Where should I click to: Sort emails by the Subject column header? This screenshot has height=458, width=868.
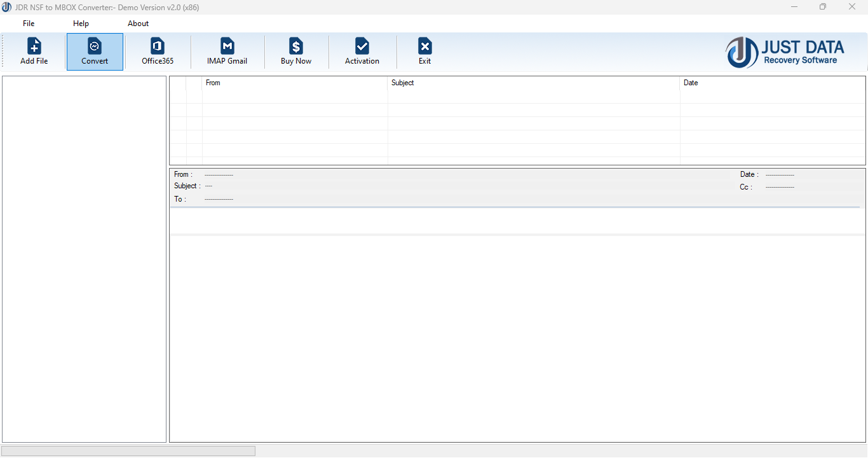pos(534,83)
